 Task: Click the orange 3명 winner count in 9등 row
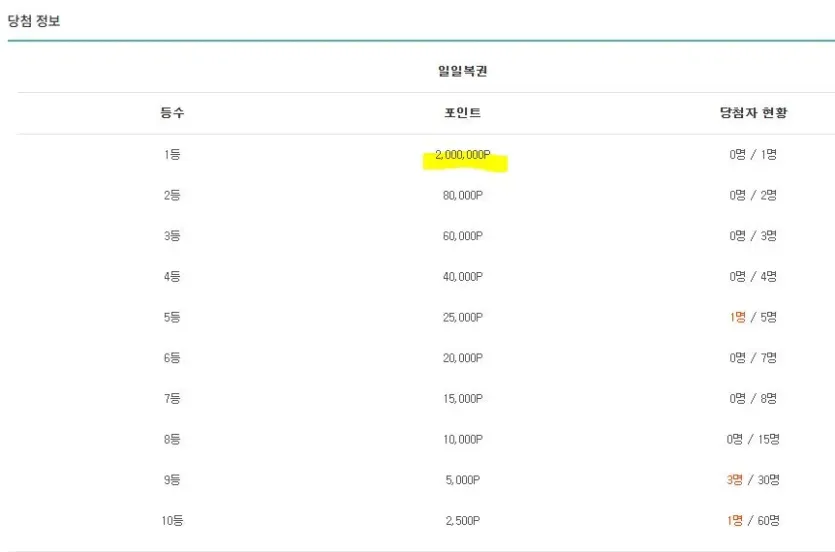tap(734, 480)
